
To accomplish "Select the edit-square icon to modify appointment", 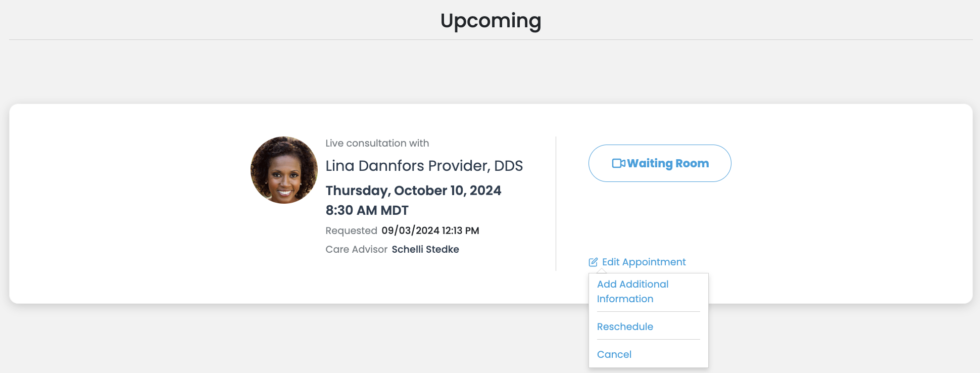I will coord(593,261).
